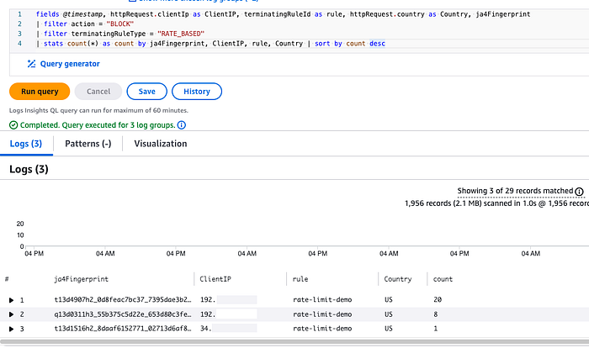Click the count value 1 in row 3
Image resolution: width=589 pixels, height=364 pixels.
pos(435,329)
